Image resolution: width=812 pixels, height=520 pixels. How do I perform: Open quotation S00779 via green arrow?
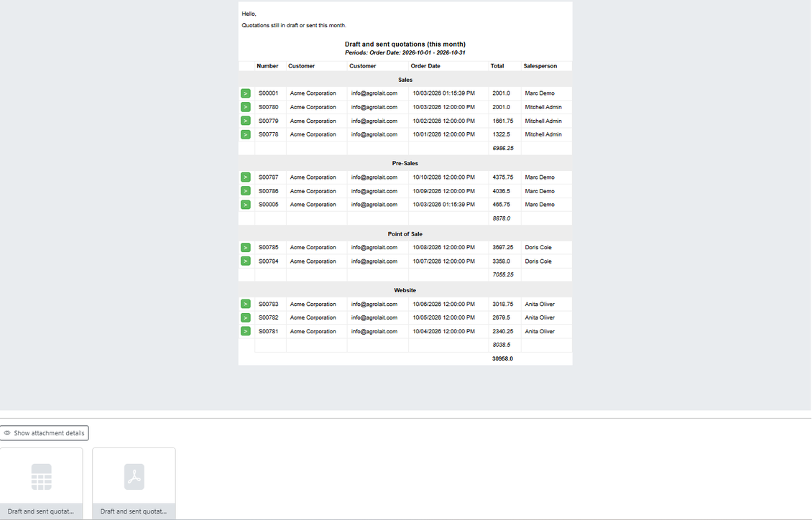pyautogui.click(x=246, y=121)
